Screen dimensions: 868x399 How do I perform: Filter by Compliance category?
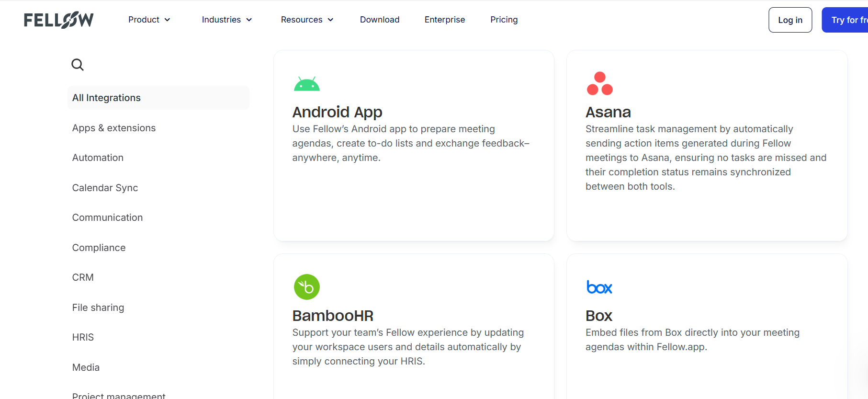pos(99,248)
